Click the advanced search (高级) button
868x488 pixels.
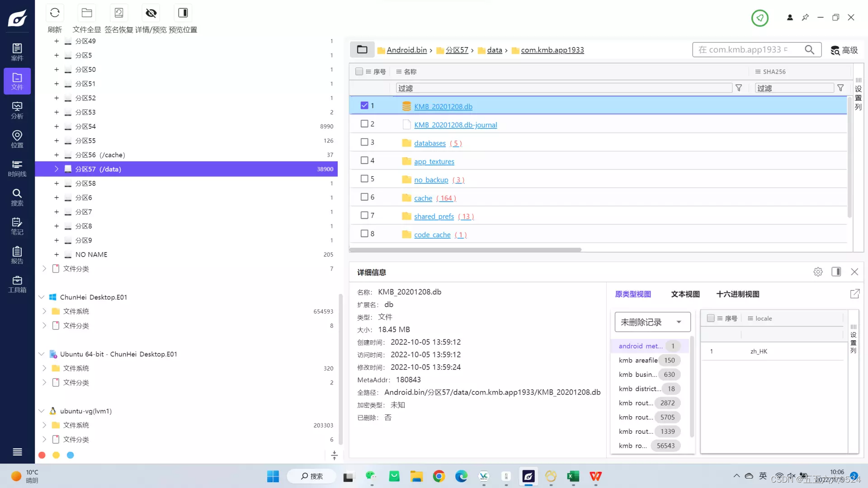click(844, 50)
